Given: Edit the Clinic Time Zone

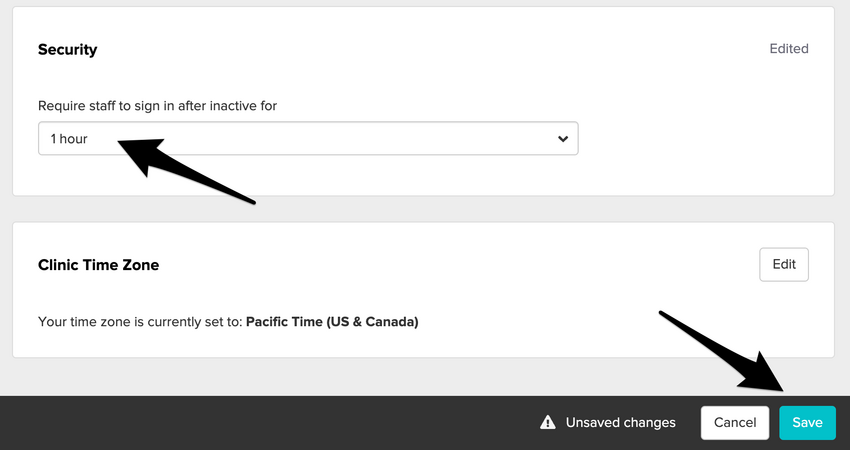Looking at the screenshot, I should coord(784,265).
